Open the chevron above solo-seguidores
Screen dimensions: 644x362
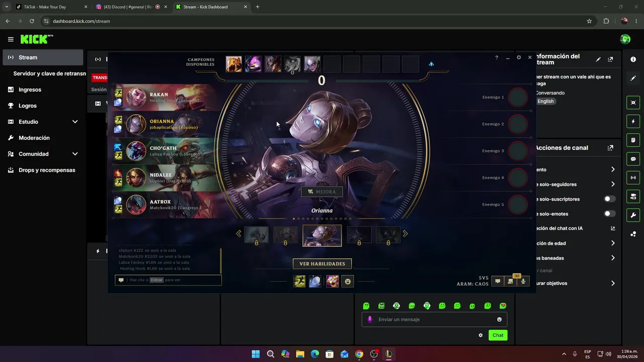(613, 170)
